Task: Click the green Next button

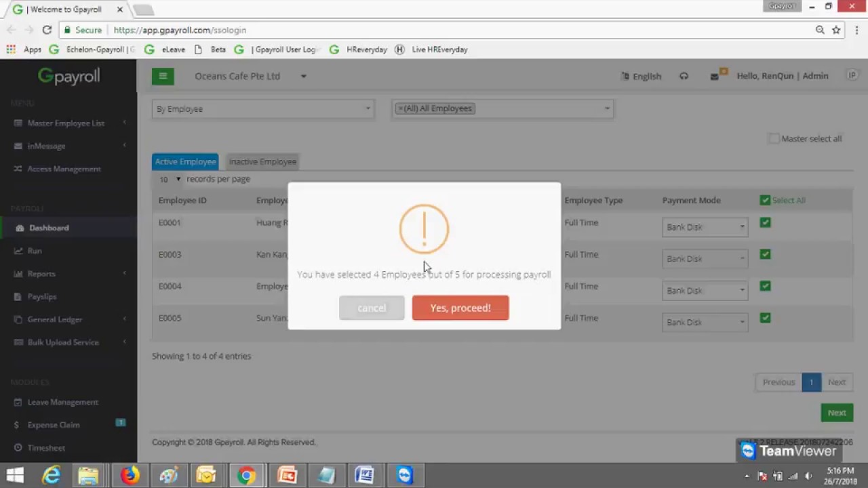Action: [x=836, y=413]
